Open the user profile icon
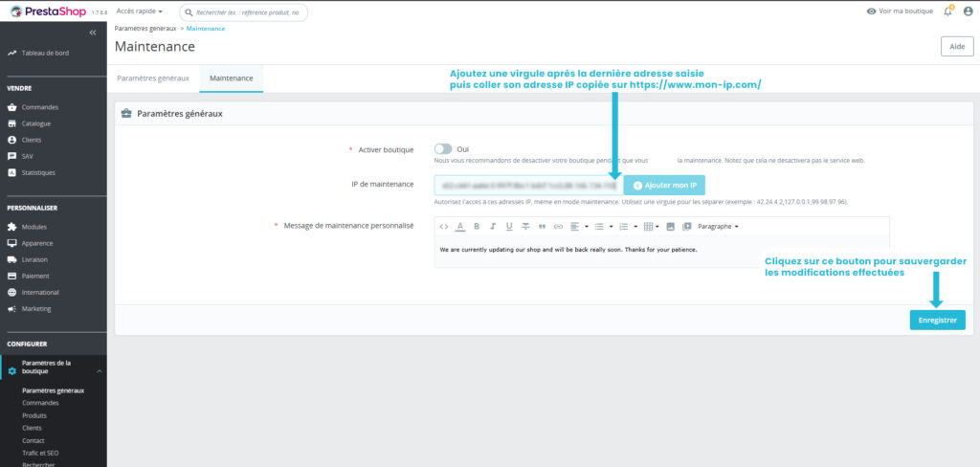 [x=969, y=11]
